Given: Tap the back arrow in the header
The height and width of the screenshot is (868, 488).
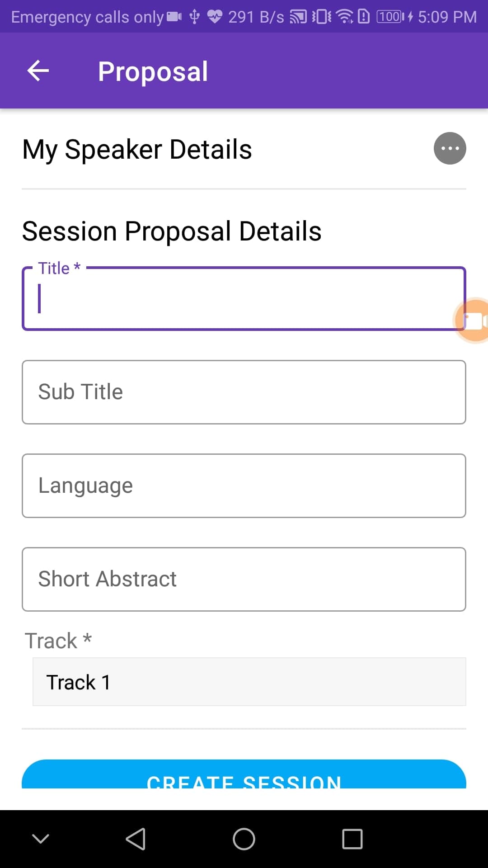Looking at the screenshot, I should click(38, 71).
